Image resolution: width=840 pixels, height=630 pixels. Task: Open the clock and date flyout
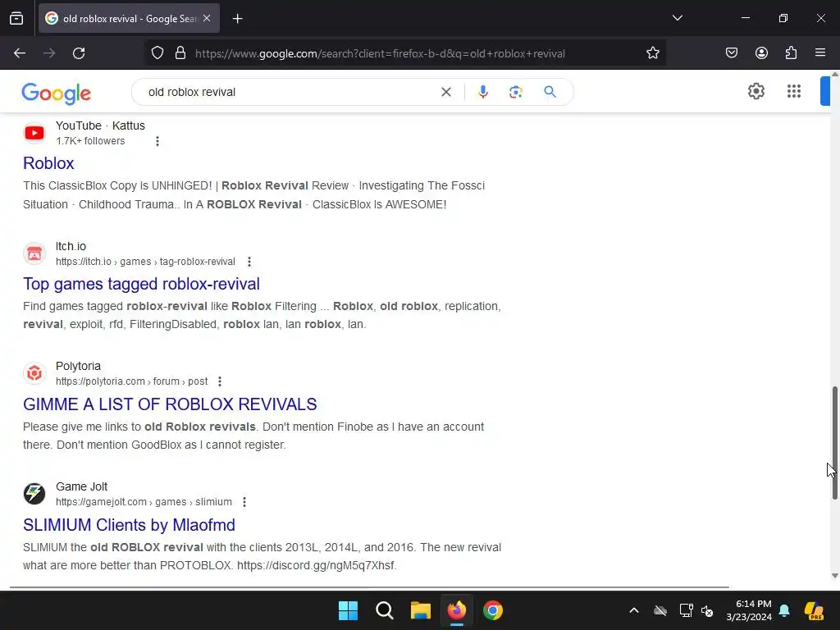[x=749, y=610]
